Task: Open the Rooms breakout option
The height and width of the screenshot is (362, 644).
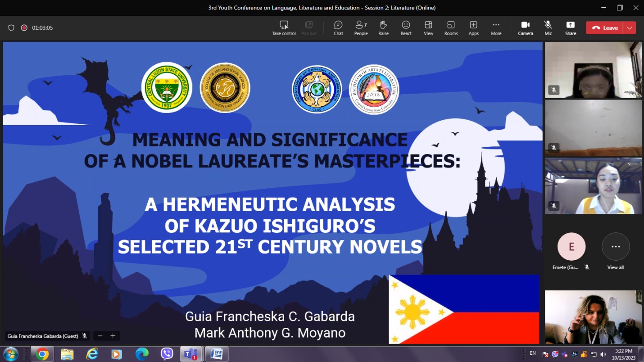Action: [x=451, y=28]
